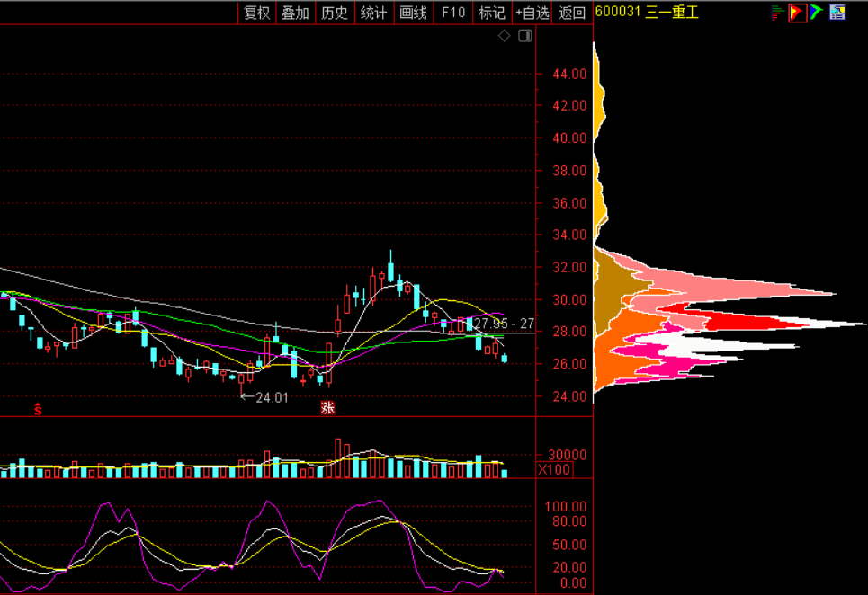The height and width of the screenshot is (595, 868).
Task: Click the blue picture icon at top right
Action: click(837, 12)
